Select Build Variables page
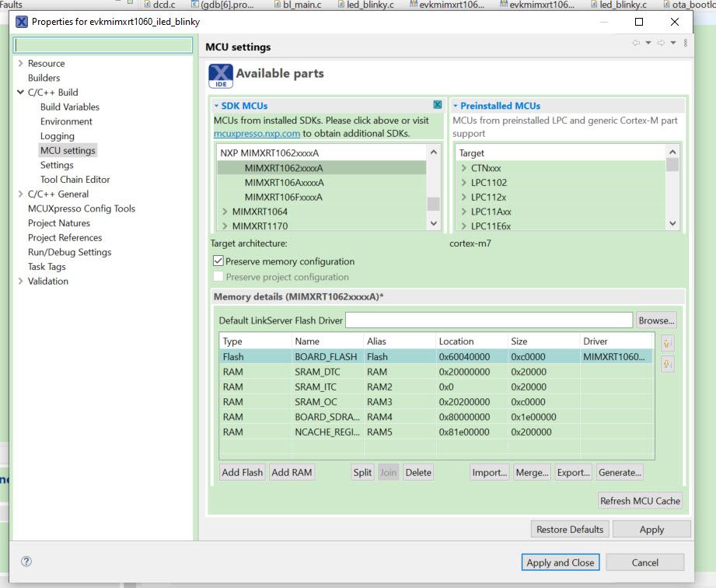Screen dimensions: 716x588 coord(70,107)
